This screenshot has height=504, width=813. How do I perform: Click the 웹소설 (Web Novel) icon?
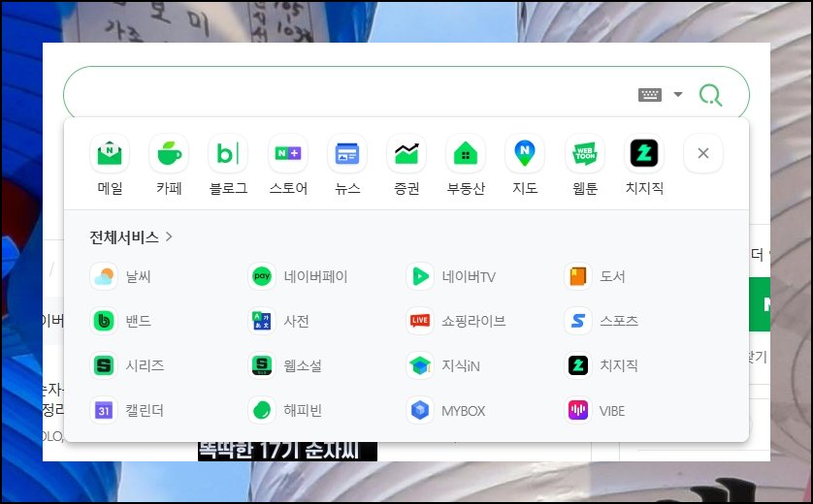pos(262,365)
